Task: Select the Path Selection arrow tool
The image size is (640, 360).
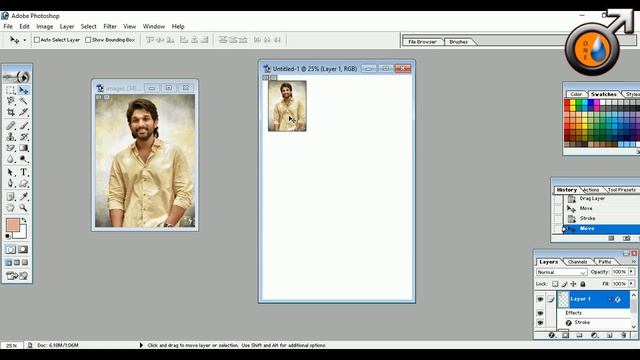Action: (11, 172)
